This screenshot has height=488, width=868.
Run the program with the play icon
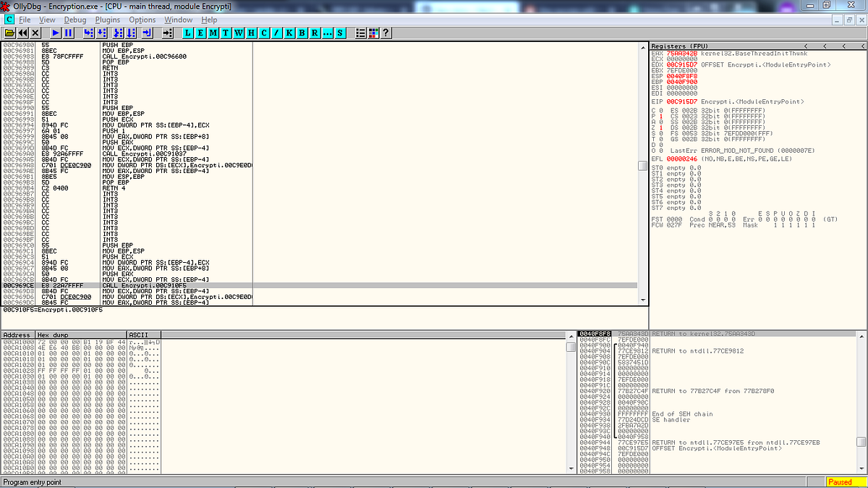click(55, 33)
